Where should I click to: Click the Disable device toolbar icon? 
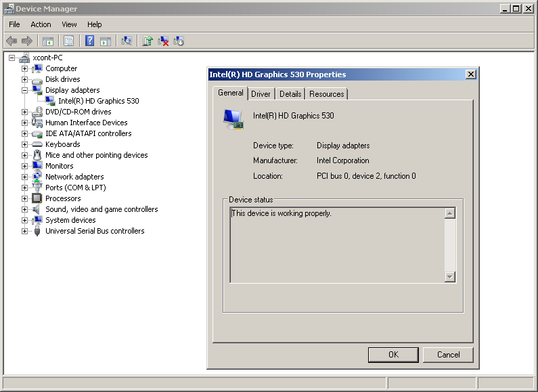coord(179,41)
